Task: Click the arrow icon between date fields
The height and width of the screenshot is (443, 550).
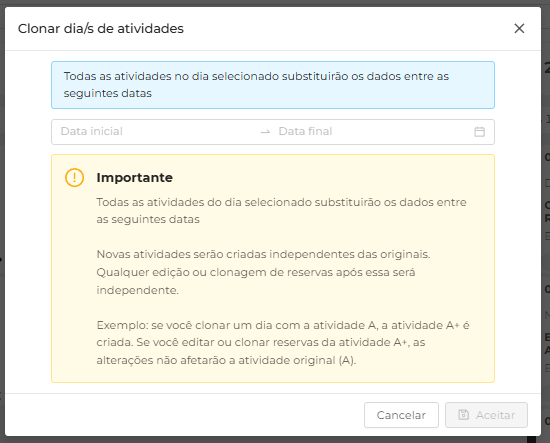Action: point(266,132)
